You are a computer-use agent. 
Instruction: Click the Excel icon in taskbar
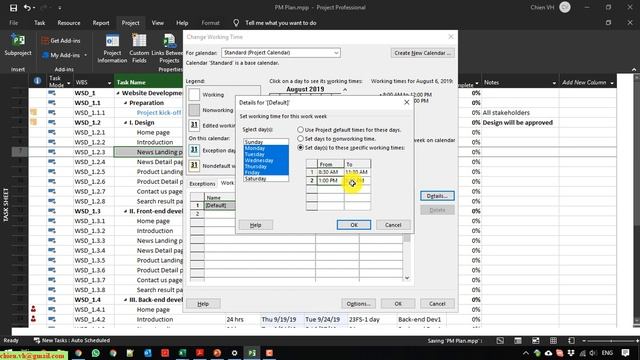[x=182, y=353]
